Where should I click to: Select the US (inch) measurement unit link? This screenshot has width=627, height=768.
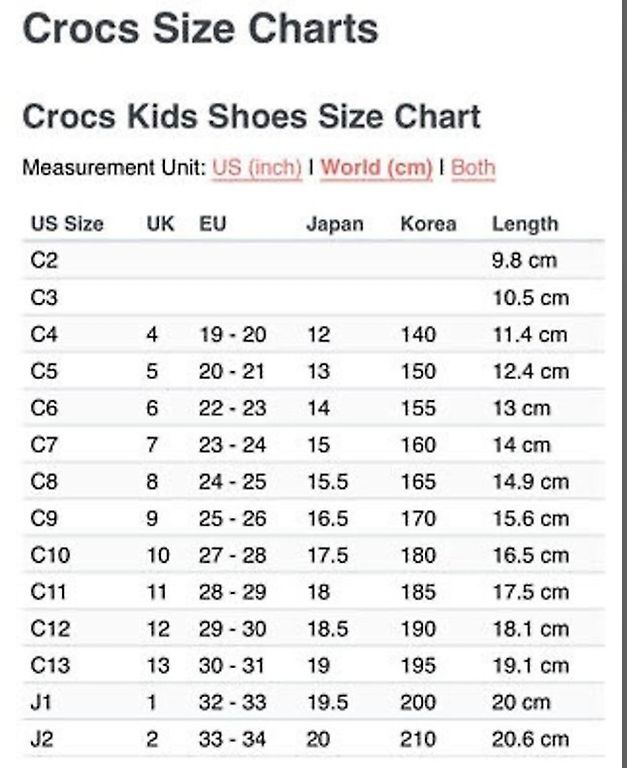257,168
